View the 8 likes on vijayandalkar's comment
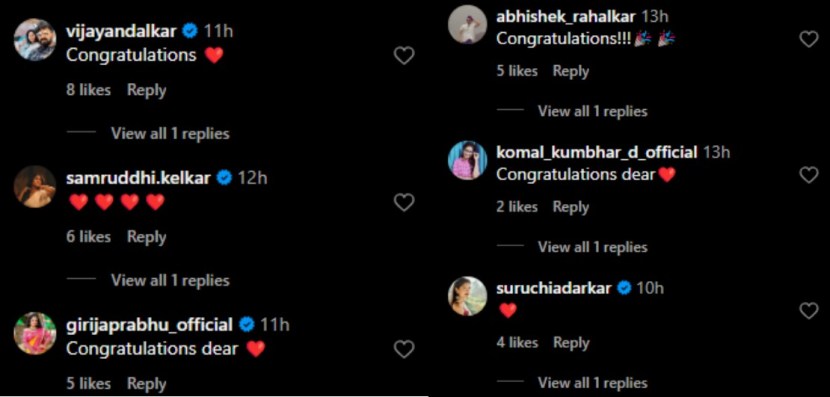830x397 pixels. (x=88, y=91)
